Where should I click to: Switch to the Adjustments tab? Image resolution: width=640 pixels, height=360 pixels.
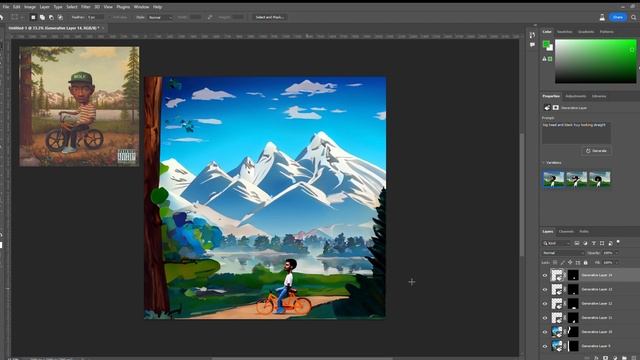coord(576,96)
